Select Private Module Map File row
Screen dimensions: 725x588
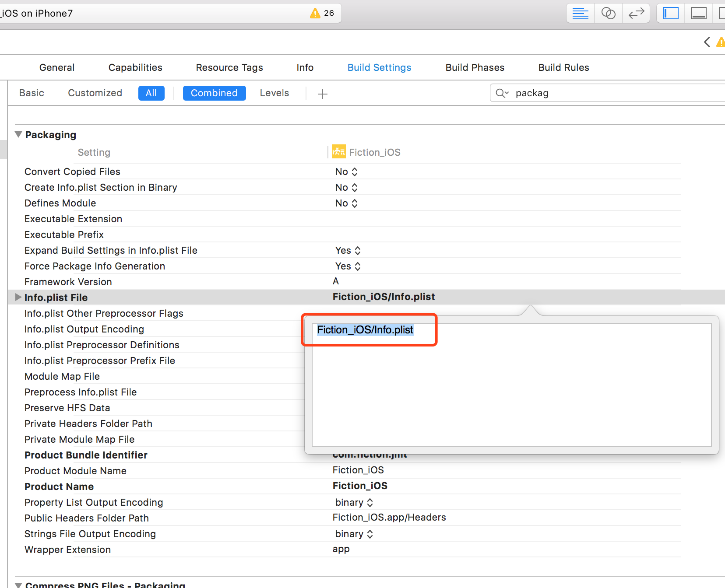coord(80,439)
